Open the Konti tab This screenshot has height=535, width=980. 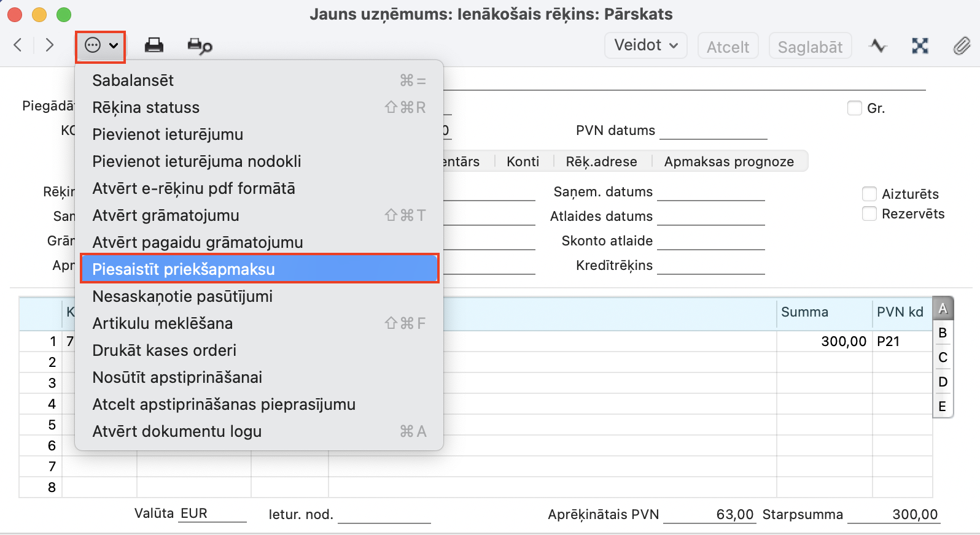[x=523, y=161]
